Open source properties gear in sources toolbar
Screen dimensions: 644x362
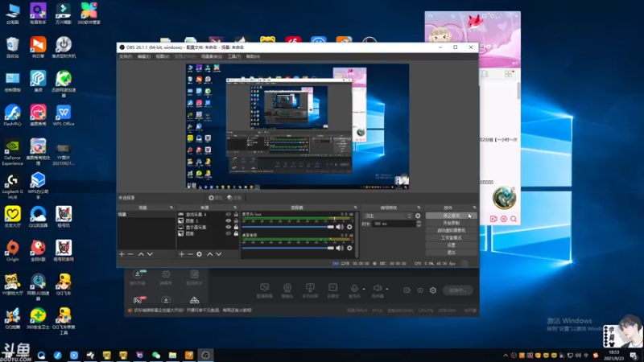tap(199, 254)
